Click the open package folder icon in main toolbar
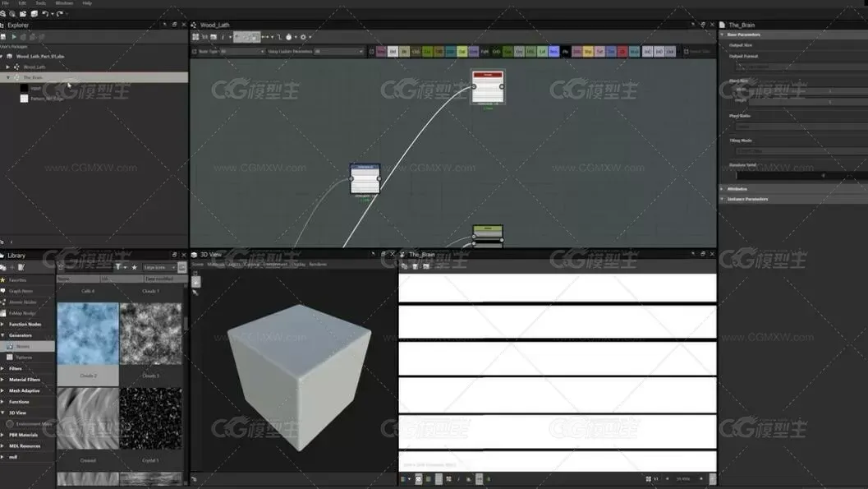Screen dimensions: 868x489 click(x=23, y=14)
